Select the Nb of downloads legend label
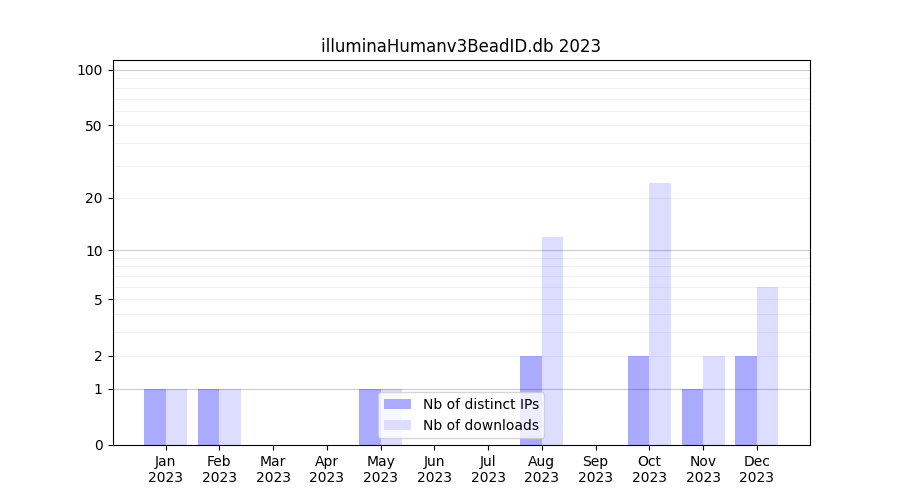 (480, 425)
